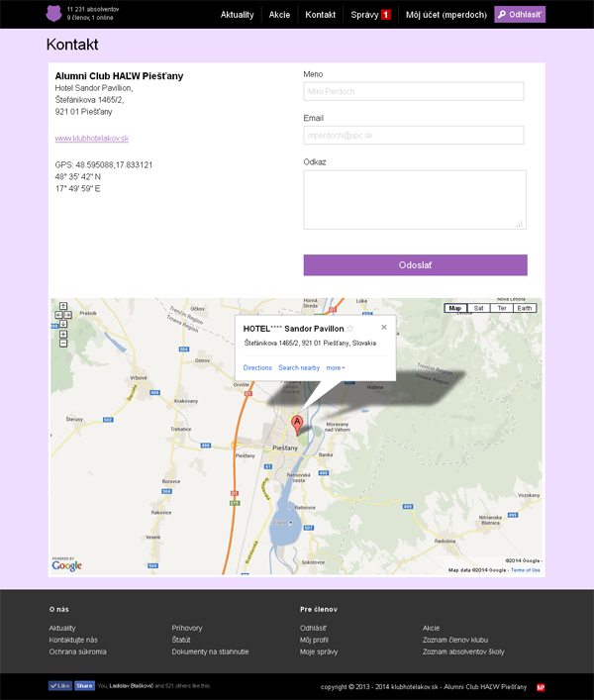Click the purple shield logo in the header

pyautogui.click(x=54, y=14)
